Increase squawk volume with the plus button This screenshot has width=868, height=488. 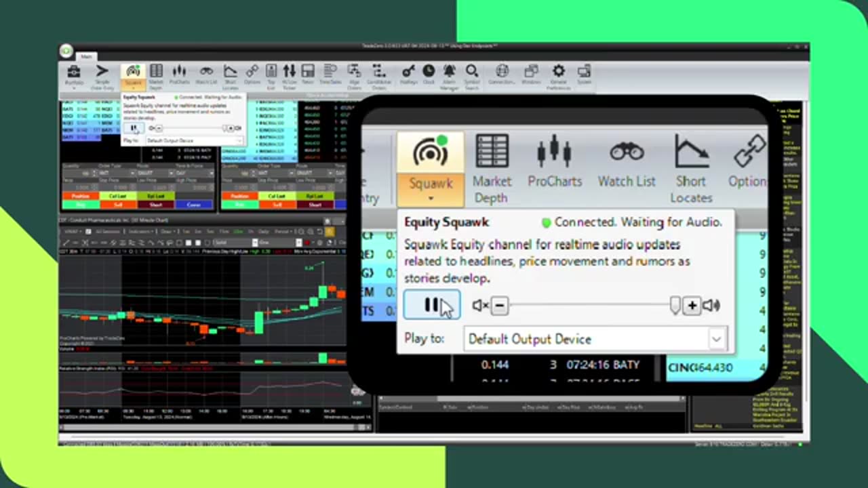coord(692,306)
